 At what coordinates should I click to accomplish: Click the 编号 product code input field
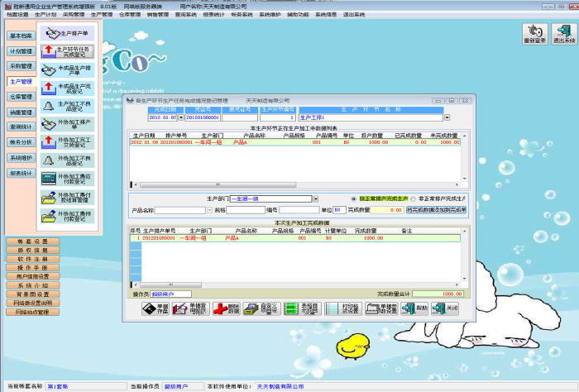click(299, 210)
